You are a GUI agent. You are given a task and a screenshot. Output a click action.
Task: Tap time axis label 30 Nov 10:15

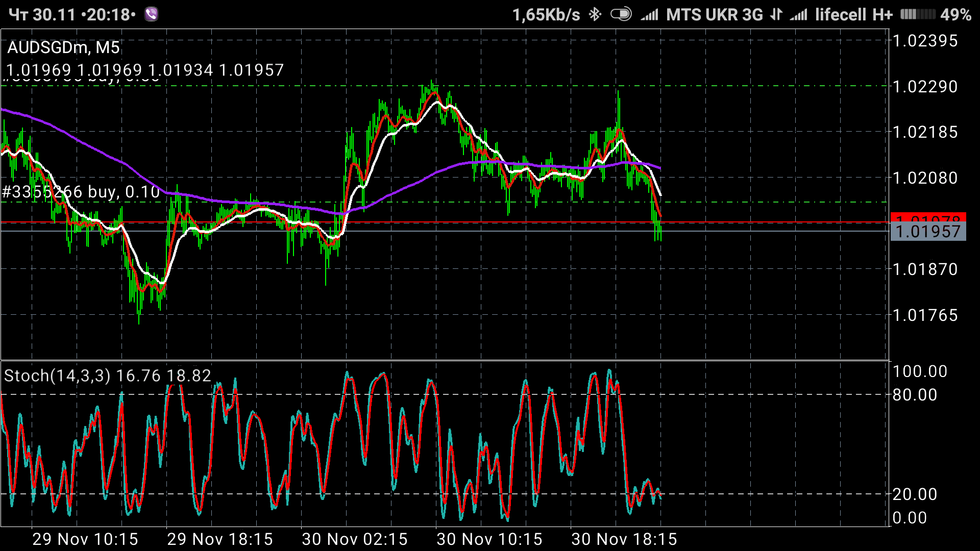[x=489, y=539]
